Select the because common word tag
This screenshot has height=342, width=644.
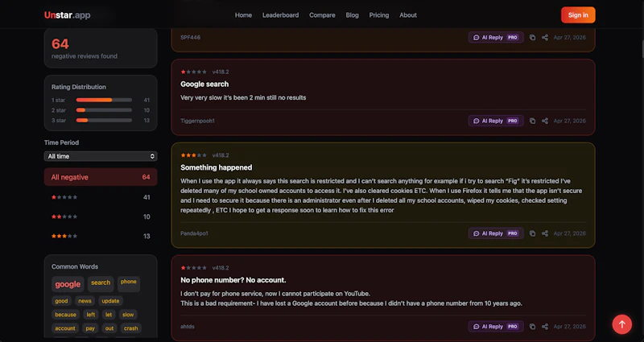click(x=65, y=315)
